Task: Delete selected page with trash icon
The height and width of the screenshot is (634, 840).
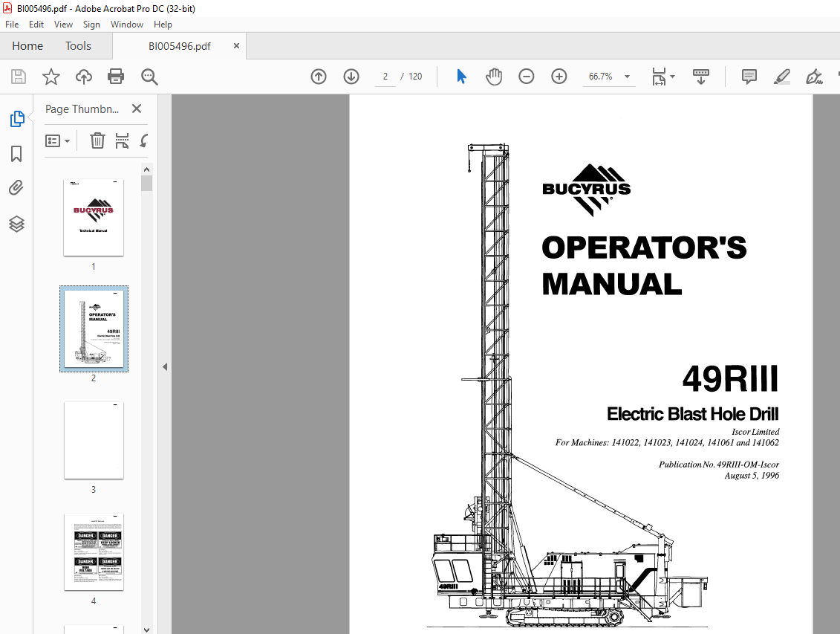Action: tap(97, 141)
